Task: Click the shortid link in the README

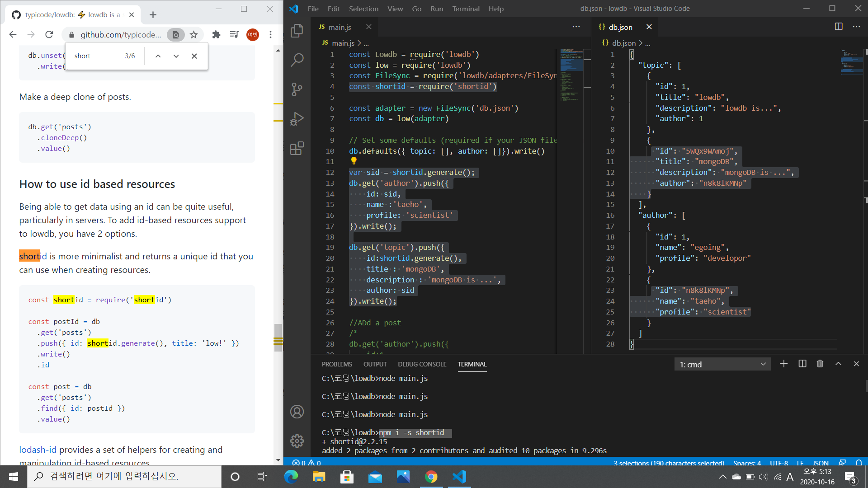Action: pyautogui.click(x=33, y=256)
